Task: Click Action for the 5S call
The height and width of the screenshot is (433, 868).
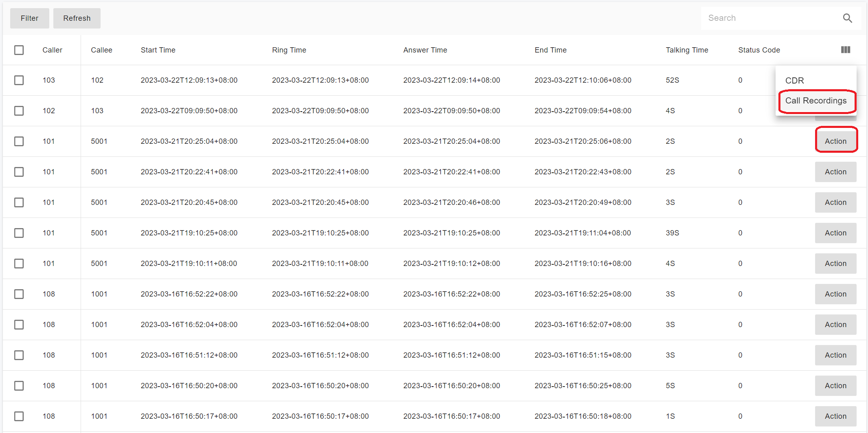Action: point(835,386)
